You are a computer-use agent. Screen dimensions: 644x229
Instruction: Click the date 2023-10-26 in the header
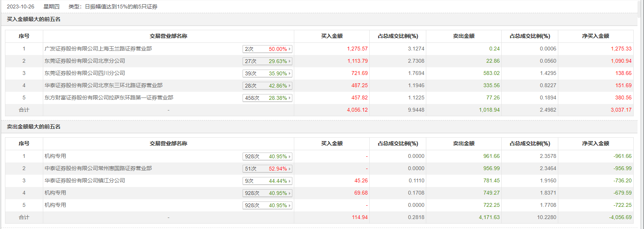(x=20, y=6)
